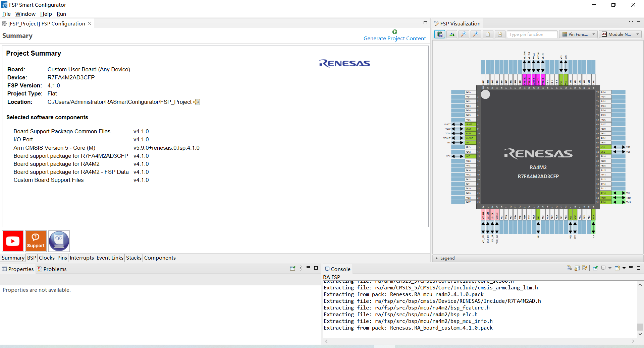Click Generate Project Content link

pyautogui.click(x=395, y=39)
